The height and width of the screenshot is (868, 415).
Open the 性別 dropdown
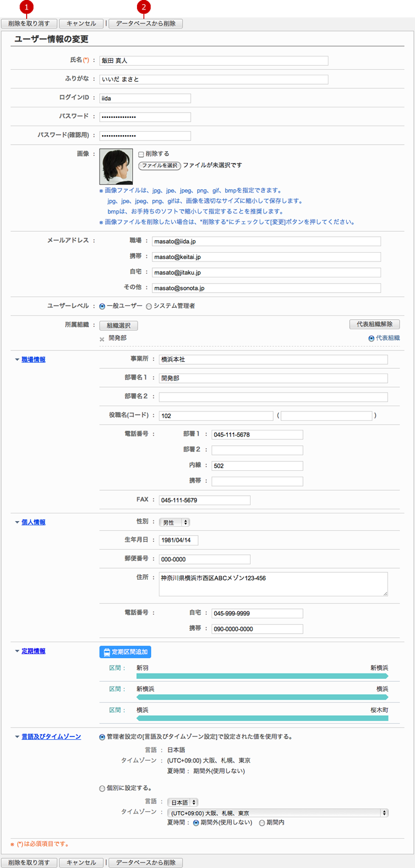[x=175, y=522]
